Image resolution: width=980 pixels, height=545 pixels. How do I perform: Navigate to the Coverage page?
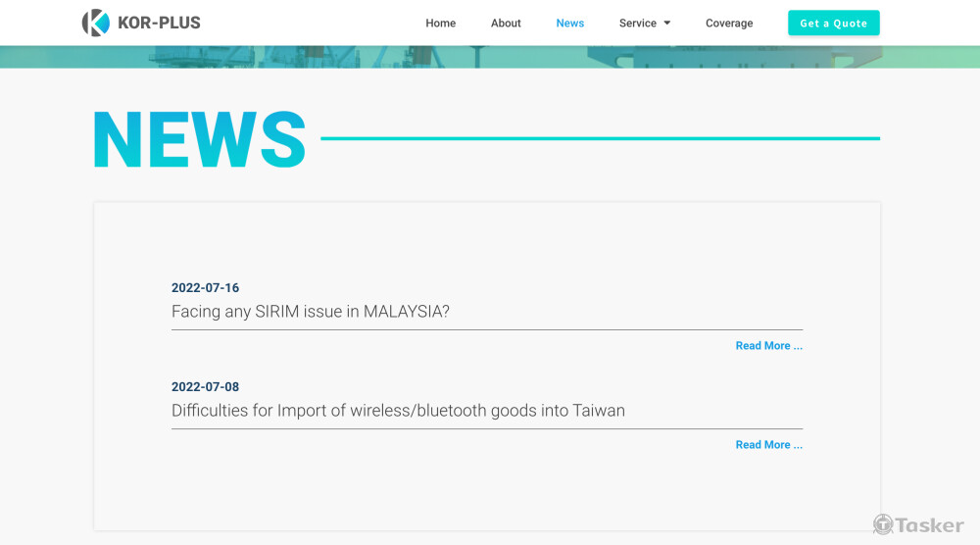click(729, 24)
